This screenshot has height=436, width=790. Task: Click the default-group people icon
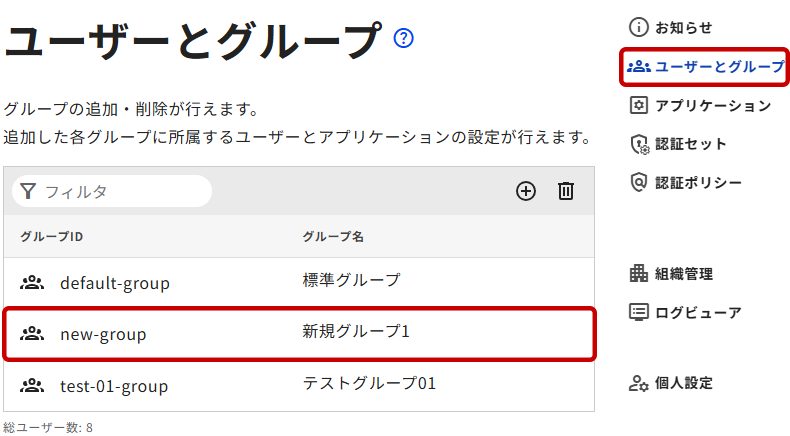[x=32, y=283]
